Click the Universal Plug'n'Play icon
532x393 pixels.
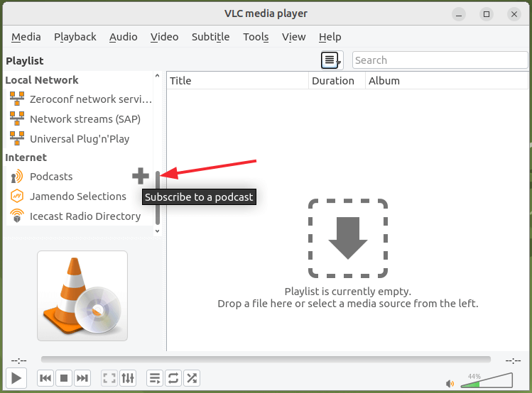(x=16, y=138)
